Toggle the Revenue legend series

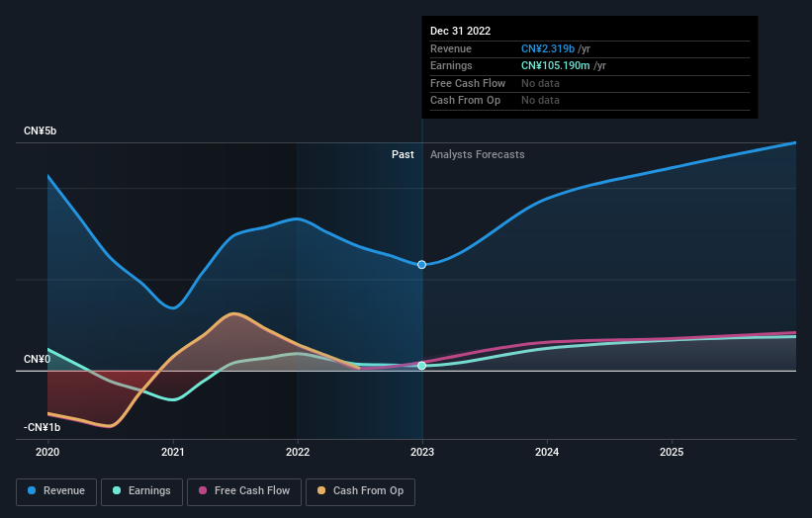pyautogui.click(x=56, y=491)
